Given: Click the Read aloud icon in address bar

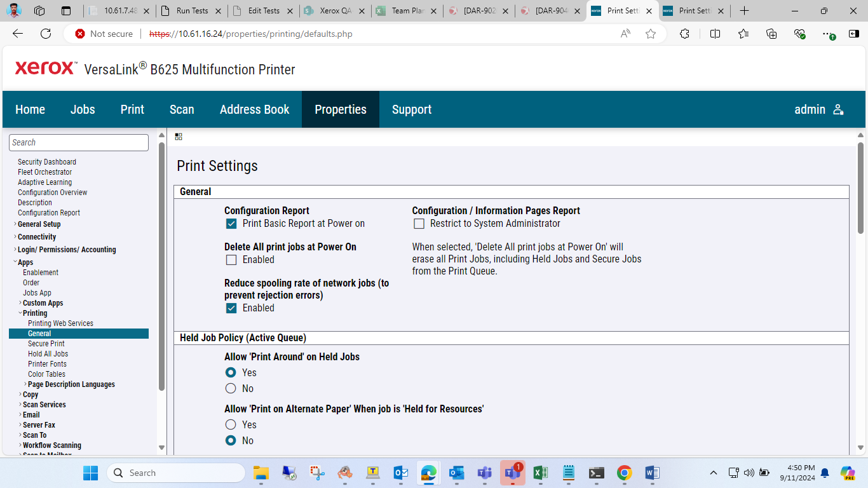Looking at the screenshot, I should tap(625, 34).
